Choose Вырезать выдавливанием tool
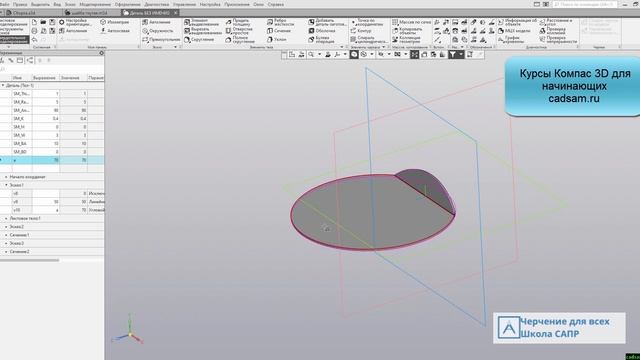Image resolution: width=640 pixels, height=360 pixels. tap(202, 31)
